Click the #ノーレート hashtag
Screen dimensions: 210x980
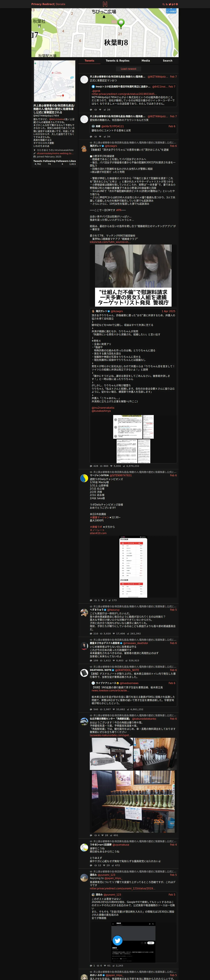point(97,530)
